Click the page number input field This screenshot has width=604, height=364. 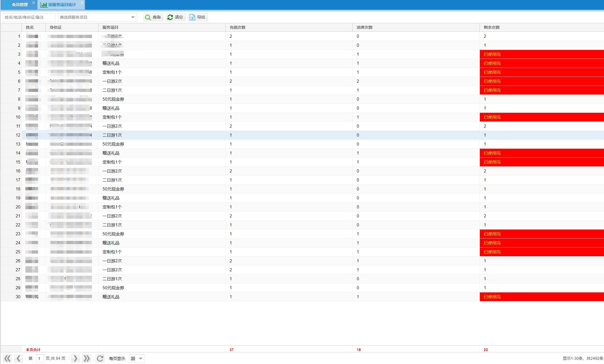click(40, 358)
